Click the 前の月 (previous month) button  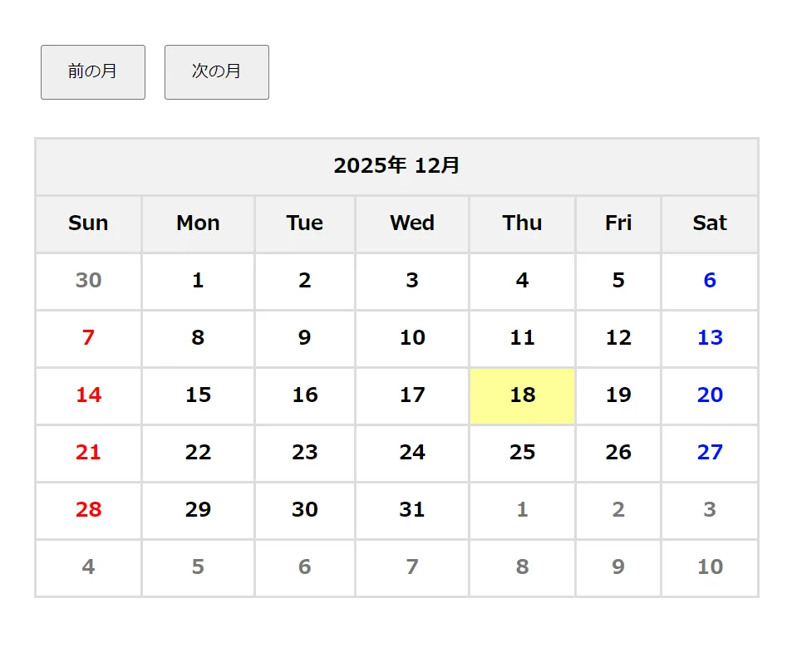coord(93,72)
